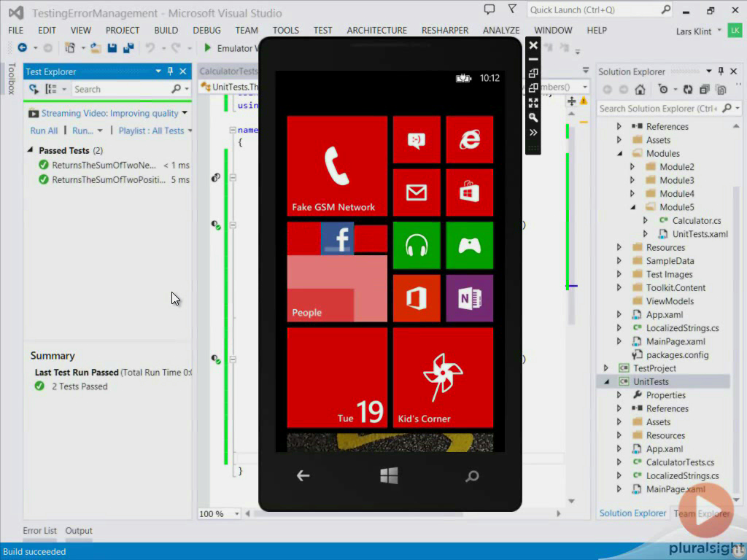Screen dimensions: 747x560
Task: Open the Messaging tile on the emulator
Action: 417,139
